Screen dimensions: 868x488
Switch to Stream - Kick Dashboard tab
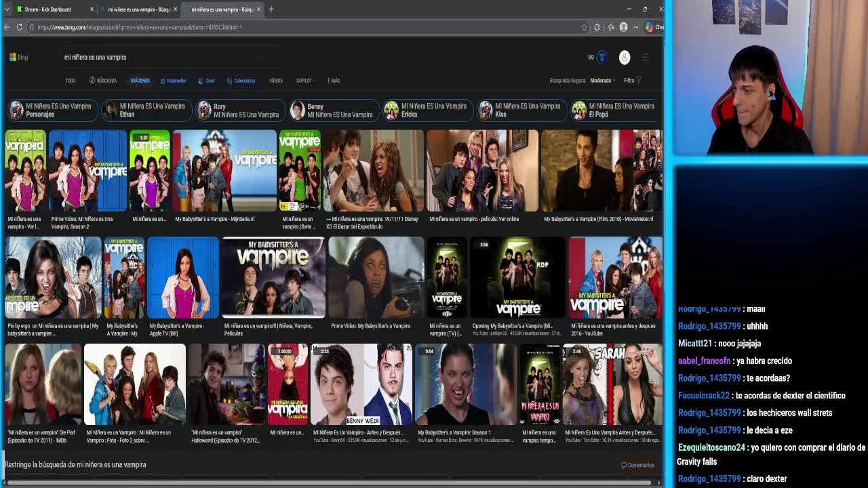point(54,9)
